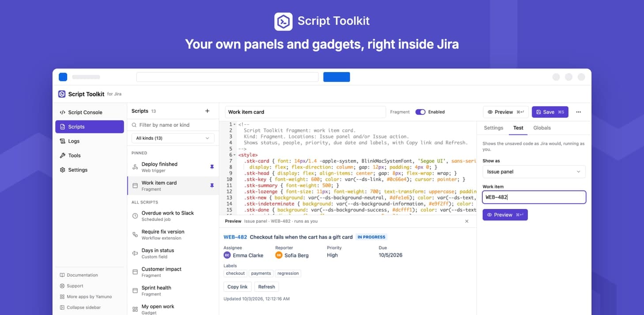Click custom field icon beside Days in status
Viewport: 644px width, 315px height.
135,253
